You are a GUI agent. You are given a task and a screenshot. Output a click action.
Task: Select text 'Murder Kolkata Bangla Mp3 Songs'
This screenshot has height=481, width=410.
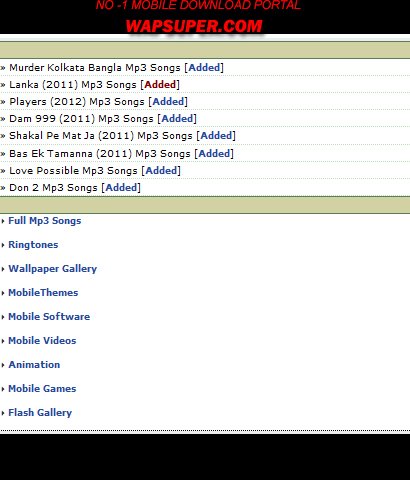click(95, 68)
